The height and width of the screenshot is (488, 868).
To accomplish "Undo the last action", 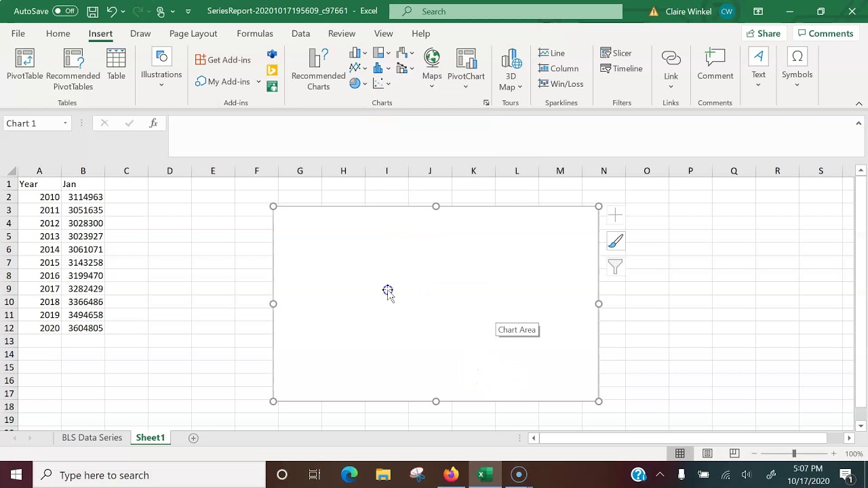I will pos(112,12).
